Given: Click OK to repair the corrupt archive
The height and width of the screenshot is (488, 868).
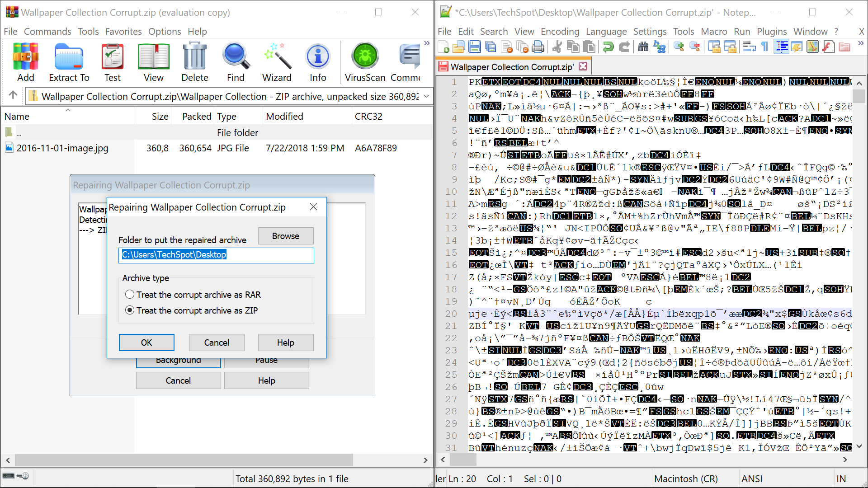Looking at the screenshot, I should (146, 343).
